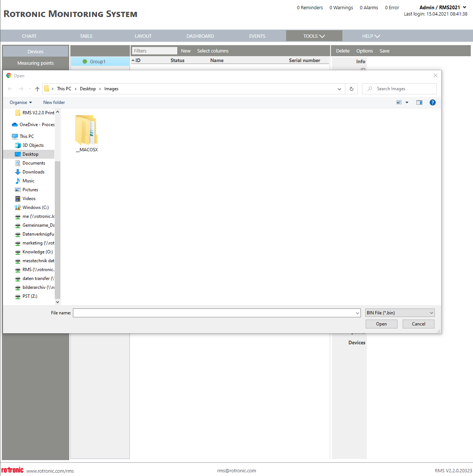Open the file type BIN File dropdown

click(x=400, y=313)
